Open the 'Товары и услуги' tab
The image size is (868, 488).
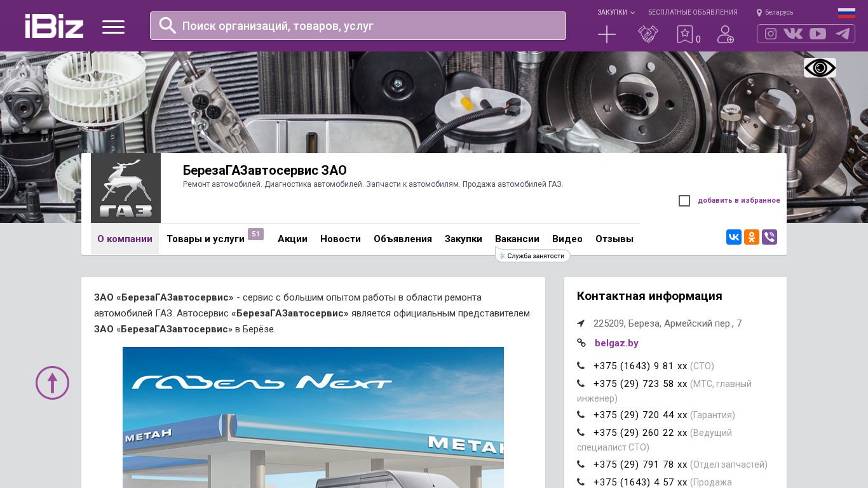click(x=205, y=239)
